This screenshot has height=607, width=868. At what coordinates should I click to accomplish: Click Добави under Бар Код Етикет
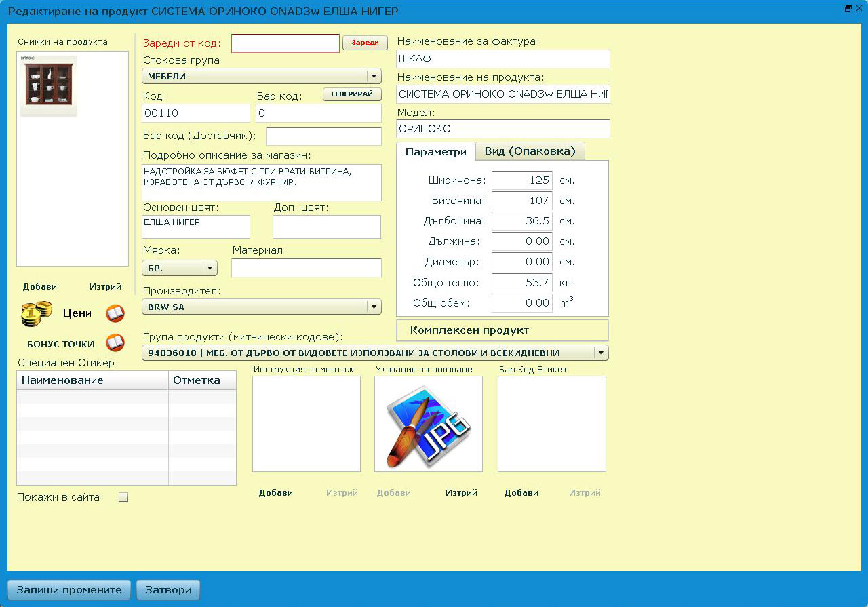click(521, 493)
